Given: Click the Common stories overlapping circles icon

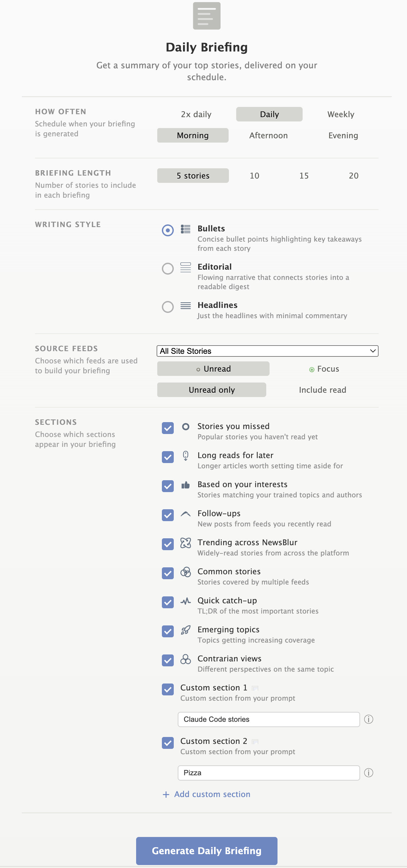Looking at the screenshot, I should (185, 572).
